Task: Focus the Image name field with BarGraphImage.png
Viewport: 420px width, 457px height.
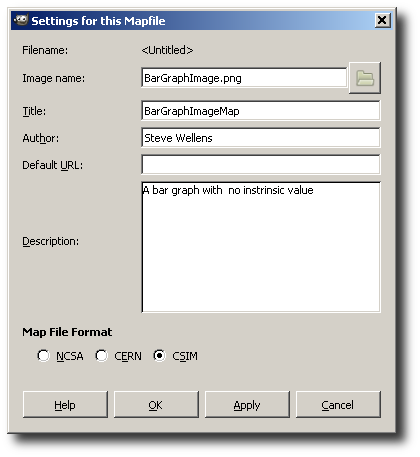Action: 244,78
